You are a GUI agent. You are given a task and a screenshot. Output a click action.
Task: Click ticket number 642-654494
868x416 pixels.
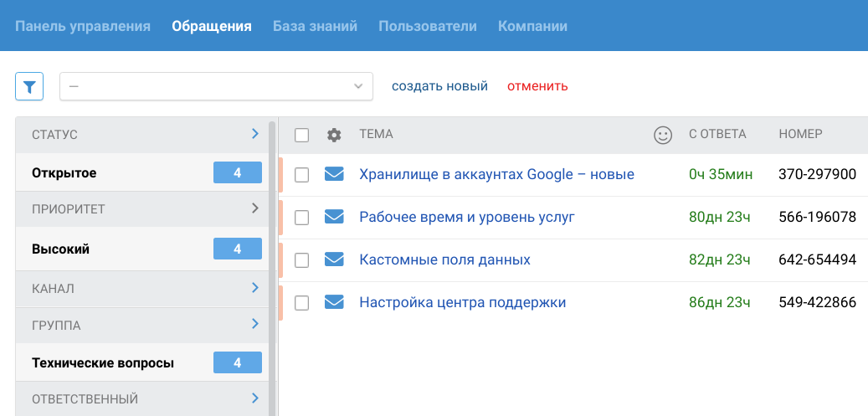point(818,259)
